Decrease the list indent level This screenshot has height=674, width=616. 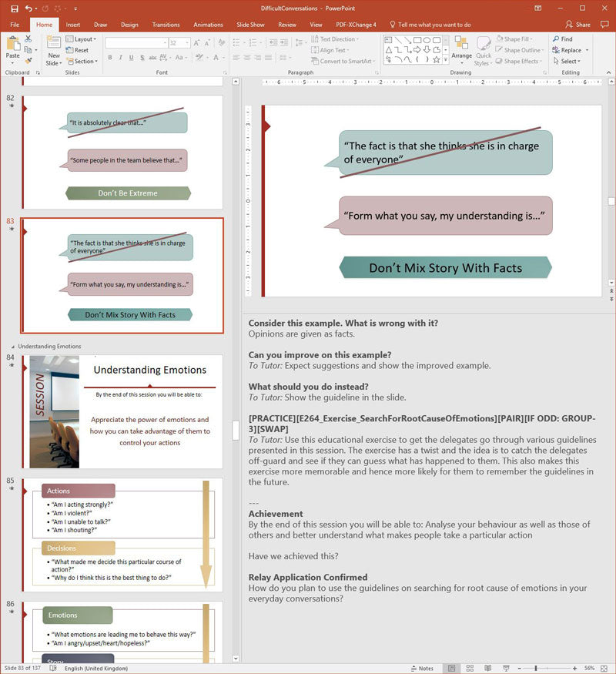273,42
